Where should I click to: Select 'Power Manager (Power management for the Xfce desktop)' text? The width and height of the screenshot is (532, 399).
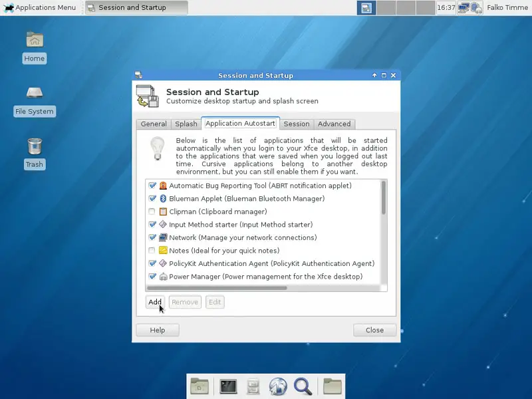click(x=265, y=277)
